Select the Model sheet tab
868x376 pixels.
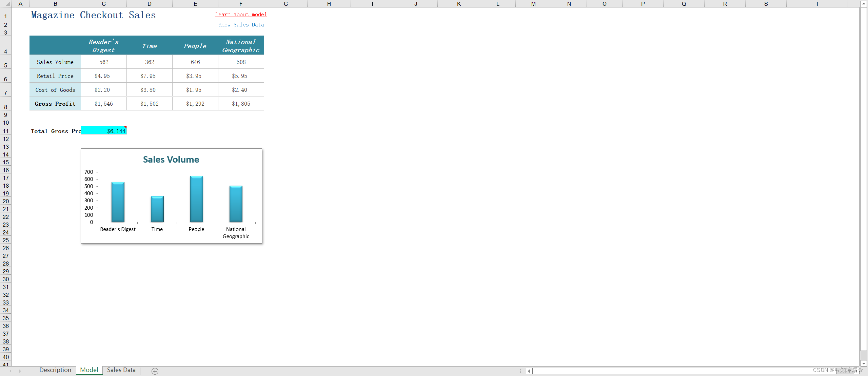coord(89,370)
